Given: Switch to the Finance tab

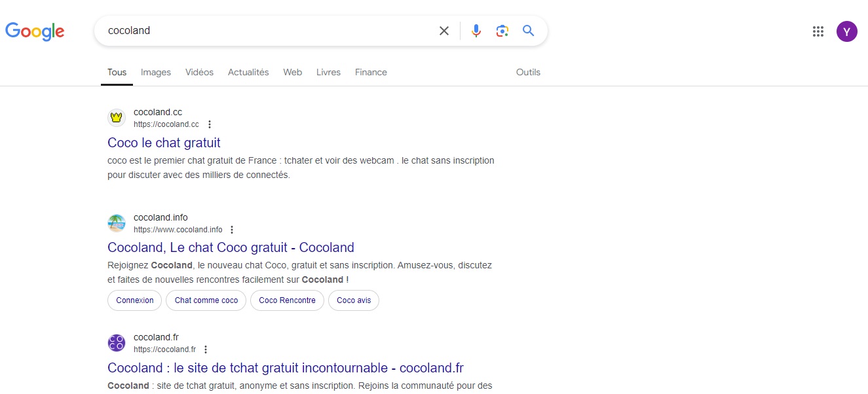Looking at the screenshot, I should pyautogui.click(x=371, y=72).
